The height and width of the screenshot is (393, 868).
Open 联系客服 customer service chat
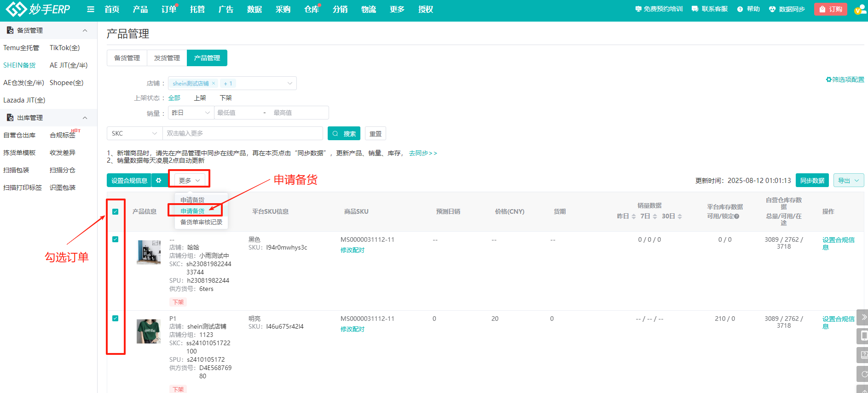tap(710, 9)
